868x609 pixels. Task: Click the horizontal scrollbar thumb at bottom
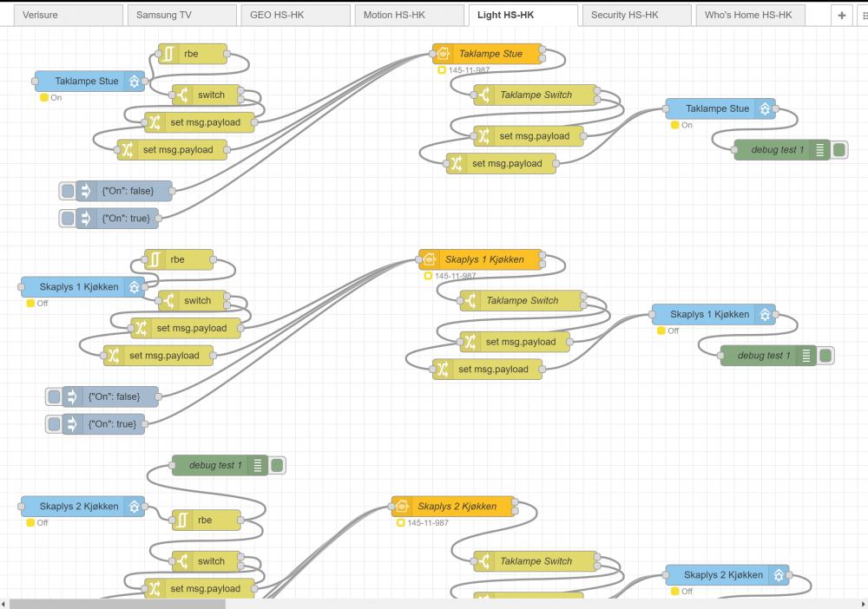[117, 603]
